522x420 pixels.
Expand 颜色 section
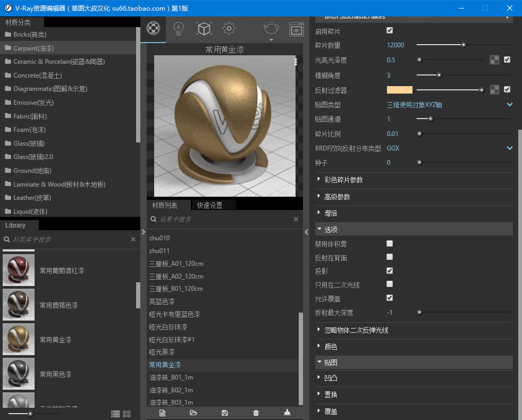click(x=414, y=347)
